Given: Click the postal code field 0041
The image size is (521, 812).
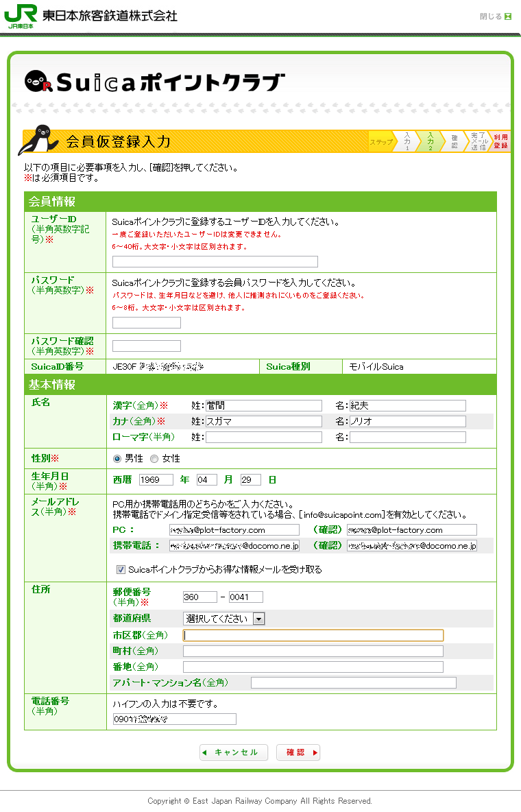Looking at the screenshot, I should tap(246, 597).
